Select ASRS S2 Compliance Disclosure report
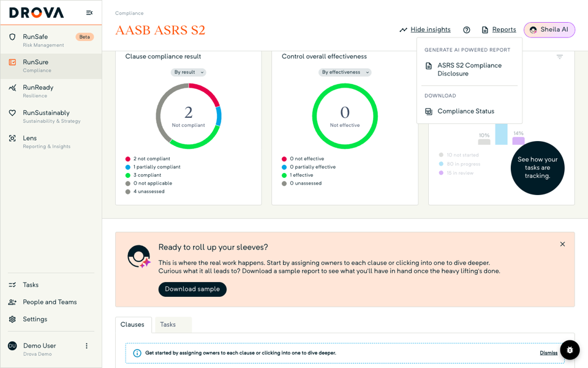Screen dimensions: 588x368 click(x=470, y=69)
